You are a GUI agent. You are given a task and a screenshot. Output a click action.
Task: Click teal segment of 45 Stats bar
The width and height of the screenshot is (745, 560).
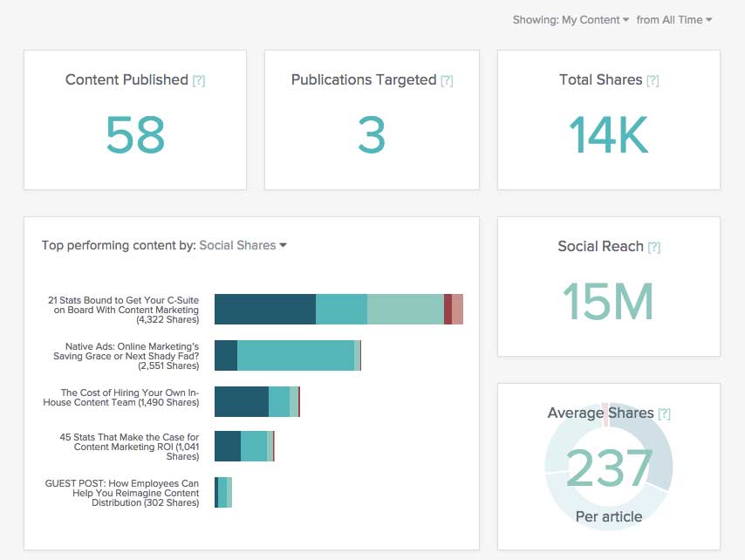254,446
